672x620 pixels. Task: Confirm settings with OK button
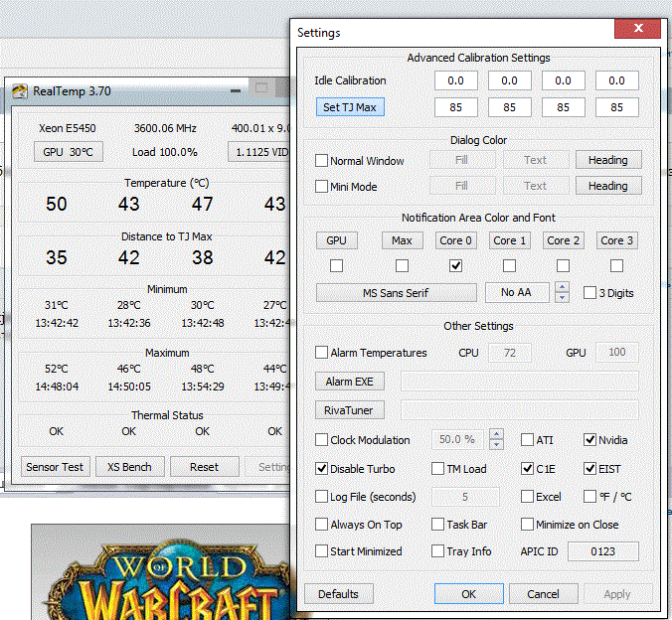pos(469,594)
